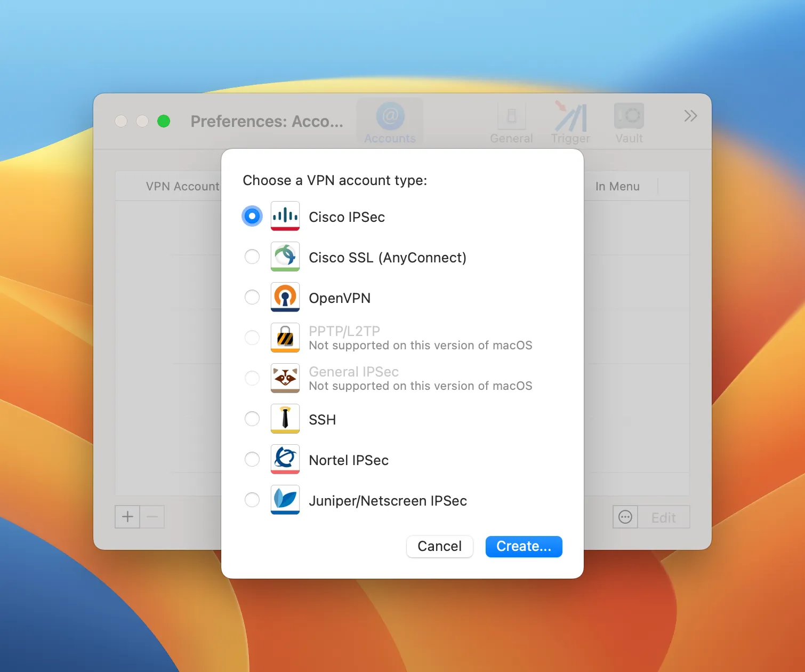Viewport: 805px width, 672px height.
Task: Click the General IPSec raccoon icon
Action: pyautogui.click(x=285, y=378)
